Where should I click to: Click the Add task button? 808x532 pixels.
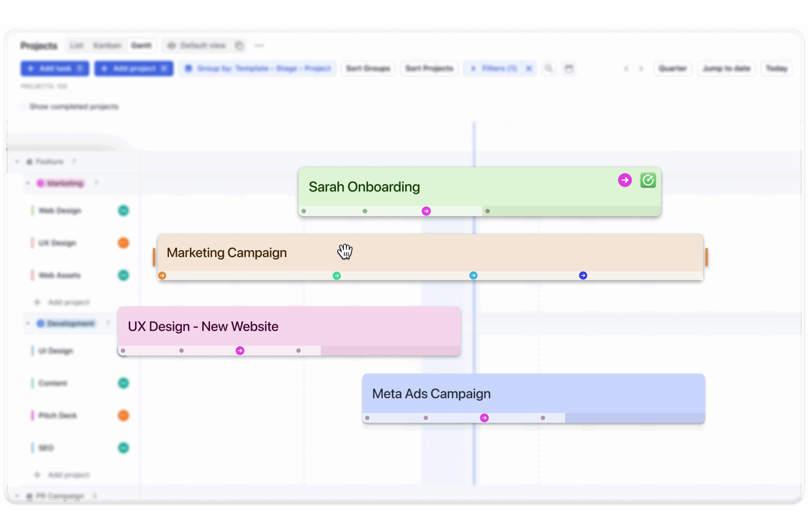point(55,68)
